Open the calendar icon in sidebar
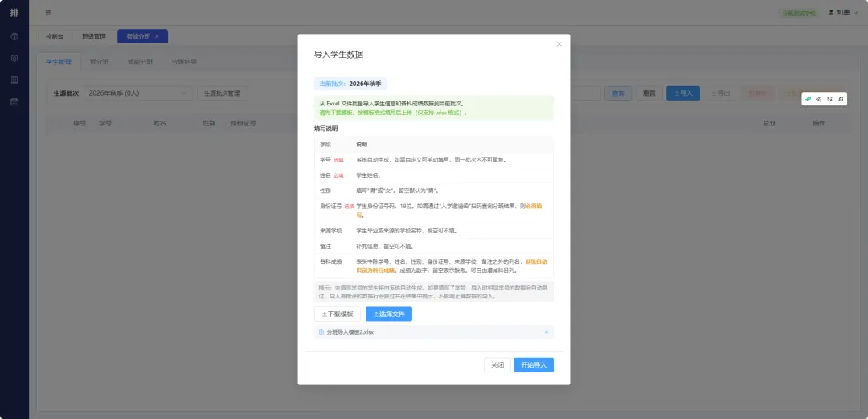This screenshot has width=868, height=419. tap(14, 101)
